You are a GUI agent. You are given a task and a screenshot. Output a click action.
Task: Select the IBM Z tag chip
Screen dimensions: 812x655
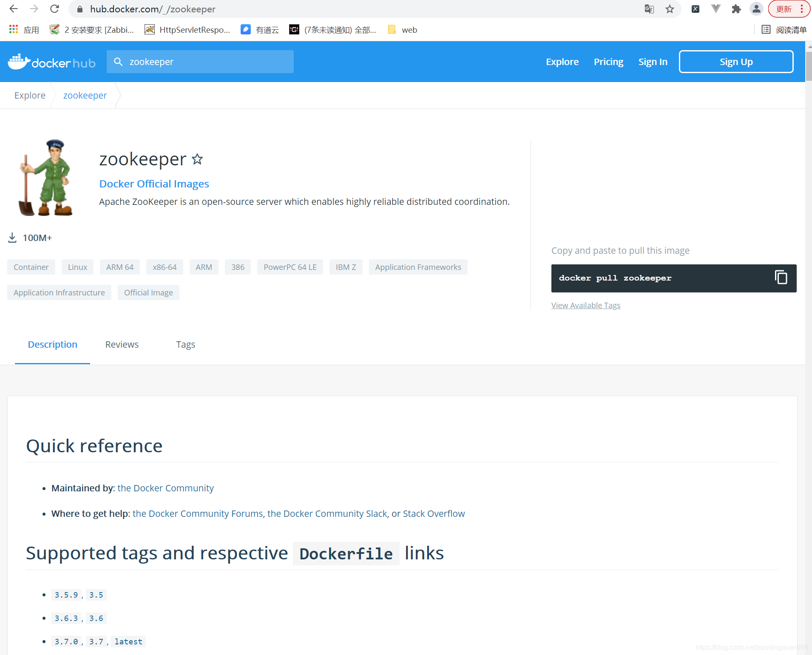click(x=346, y=267)
